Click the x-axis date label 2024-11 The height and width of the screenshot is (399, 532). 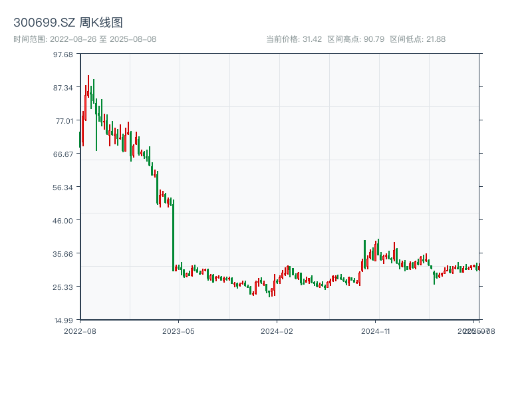375,331
